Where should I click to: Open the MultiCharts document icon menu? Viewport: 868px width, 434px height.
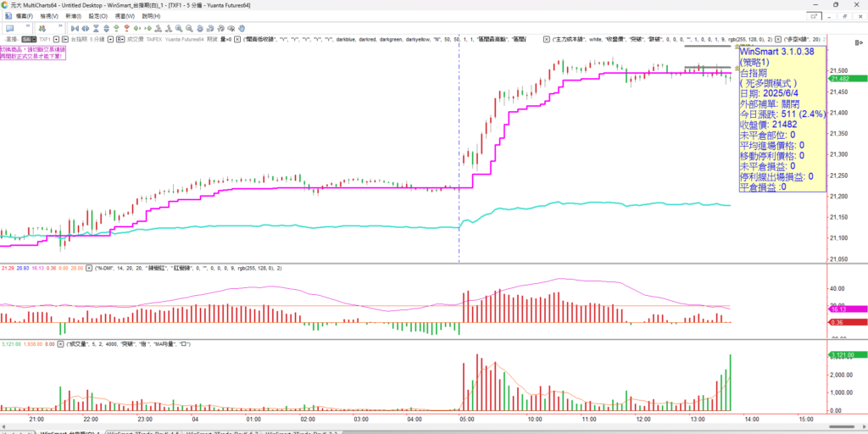point(8,16)
